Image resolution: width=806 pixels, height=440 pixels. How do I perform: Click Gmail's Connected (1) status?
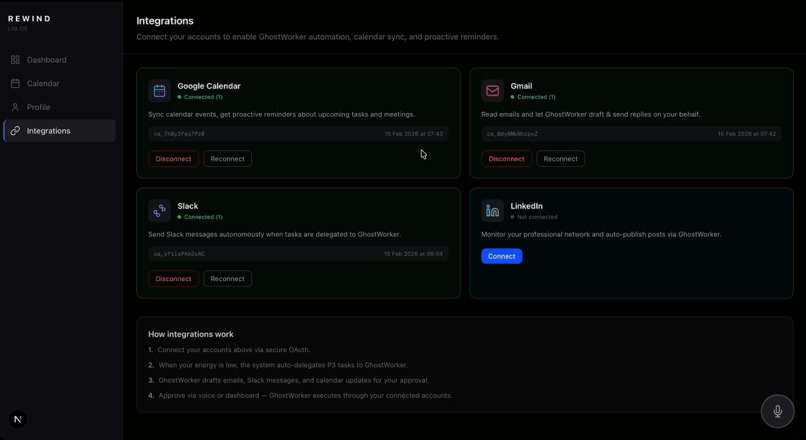coord(533,97)
